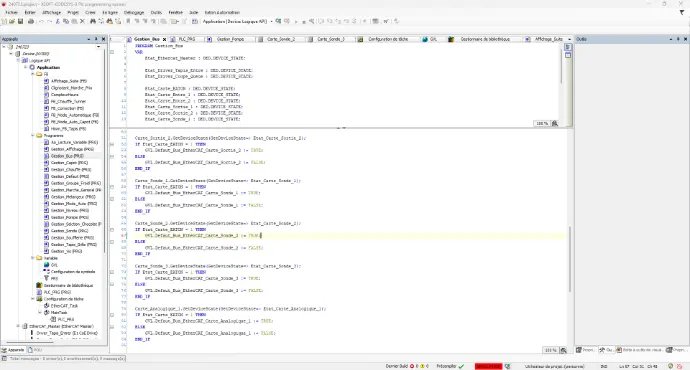Toggle fold marker at Carte_Analogique_1 IF line
690x370 pixels.
(x=112, y=315)
